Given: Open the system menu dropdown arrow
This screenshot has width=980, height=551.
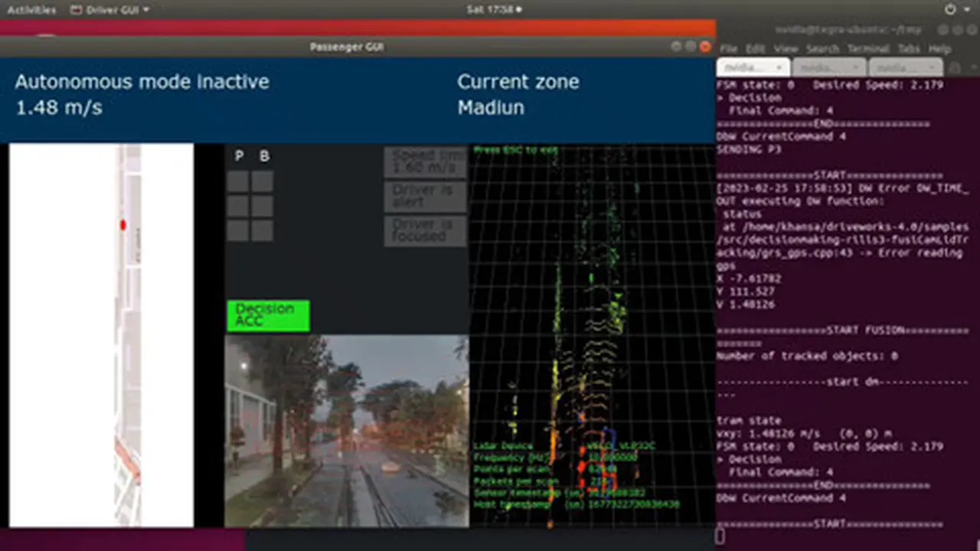Looking at the screenshot, I should [x=967, y=10].
